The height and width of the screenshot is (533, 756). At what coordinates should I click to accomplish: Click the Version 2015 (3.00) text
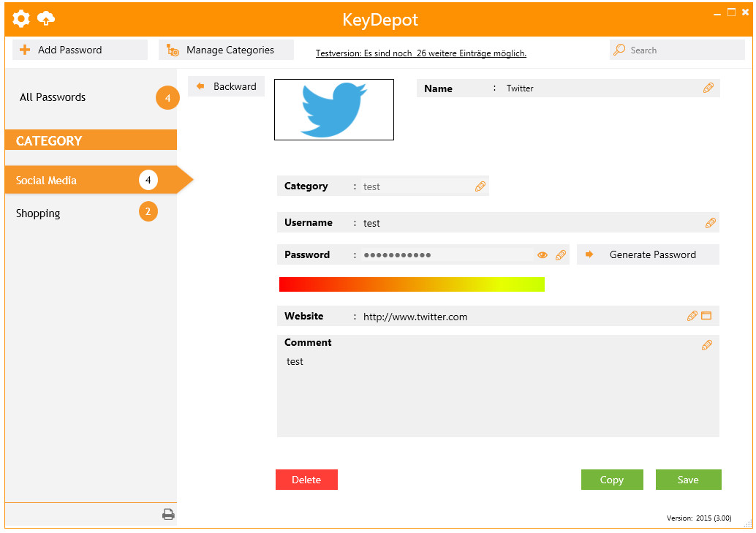click(x=699, y=518)
